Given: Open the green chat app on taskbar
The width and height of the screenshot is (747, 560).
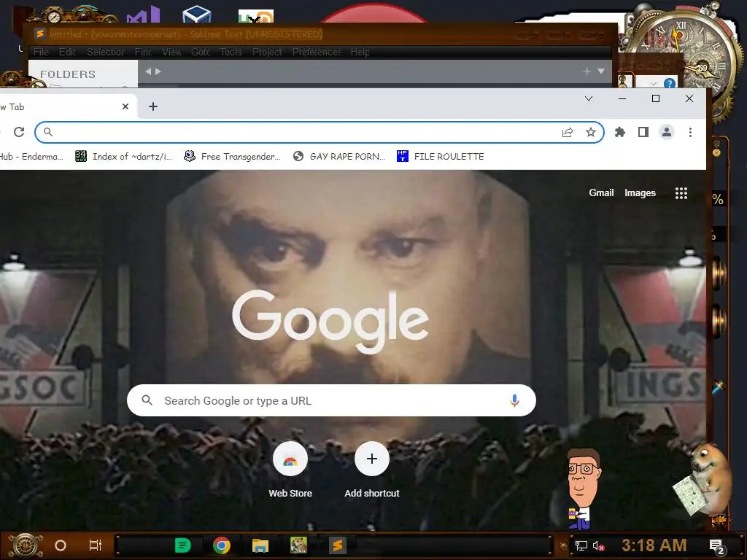Looking at the screenshot, I should (183, 545).
